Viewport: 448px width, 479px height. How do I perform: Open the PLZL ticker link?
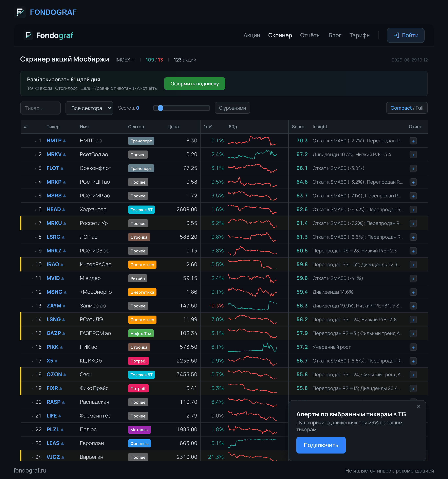coord(53,429)
